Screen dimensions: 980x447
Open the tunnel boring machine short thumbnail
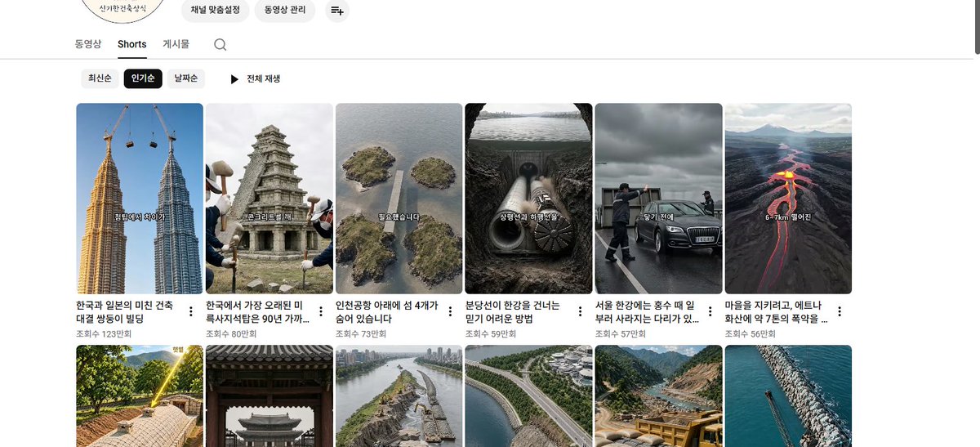[528, 199]
